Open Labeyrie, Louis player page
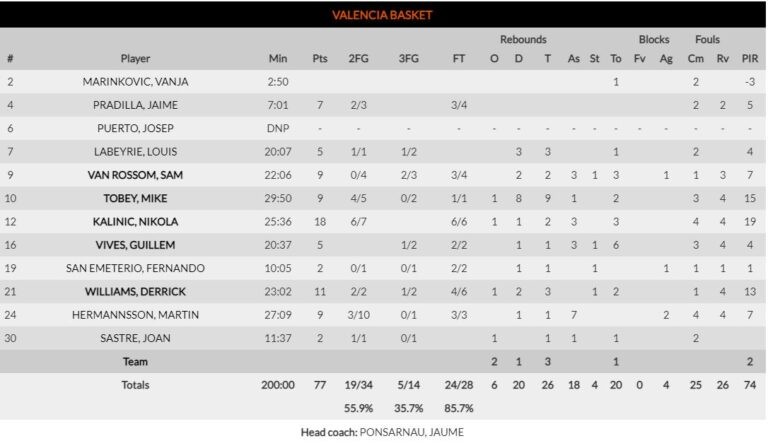Screen dimensions: 768x448 [x=135, y=151]
